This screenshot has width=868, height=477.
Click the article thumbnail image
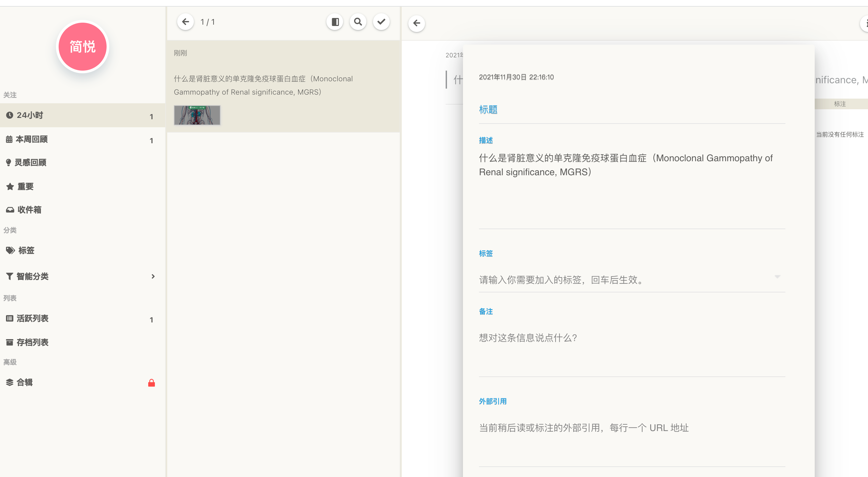(197, 115)
